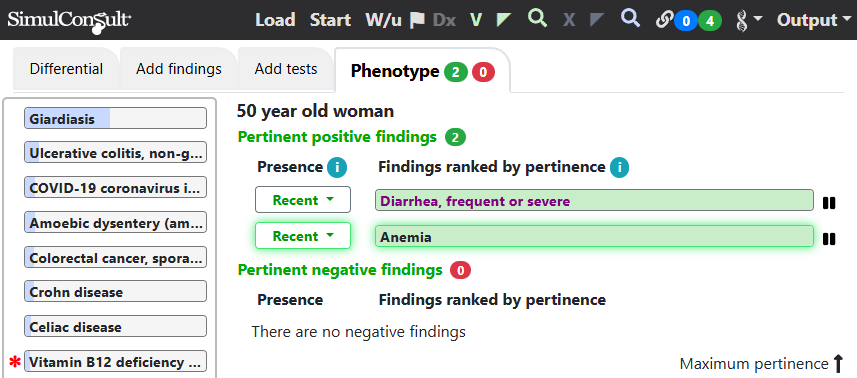The width and height of the screenshot is (857, 378).
Task: Click the light blue magnifier search icon
Action: 630,18
